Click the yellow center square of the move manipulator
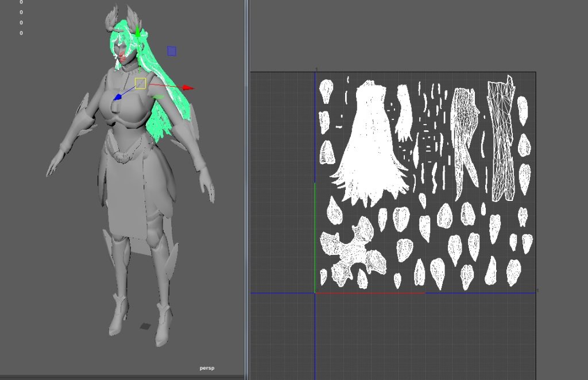This screenshot has height=380, width=588. pyautogui.click(x=140, y=84)
